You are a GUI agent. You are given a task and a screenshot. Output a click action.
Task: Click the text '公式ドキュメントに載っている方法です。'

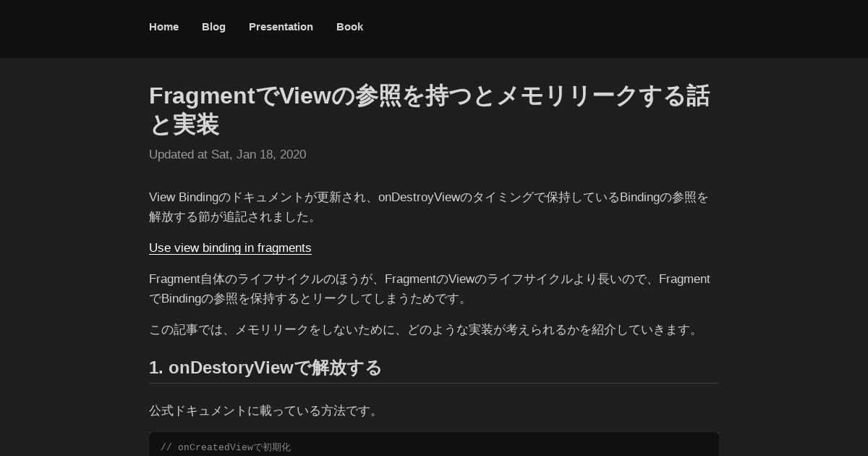click(265, 411)
